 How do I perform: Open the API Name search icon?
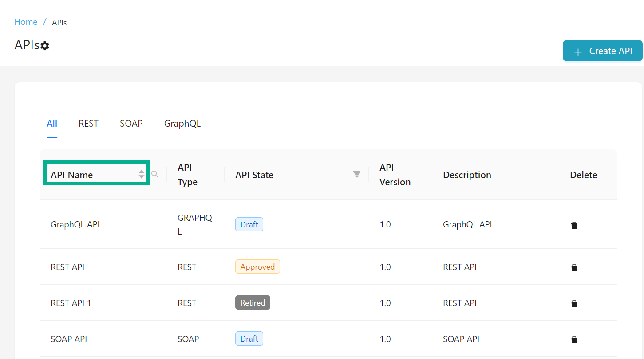155,174
